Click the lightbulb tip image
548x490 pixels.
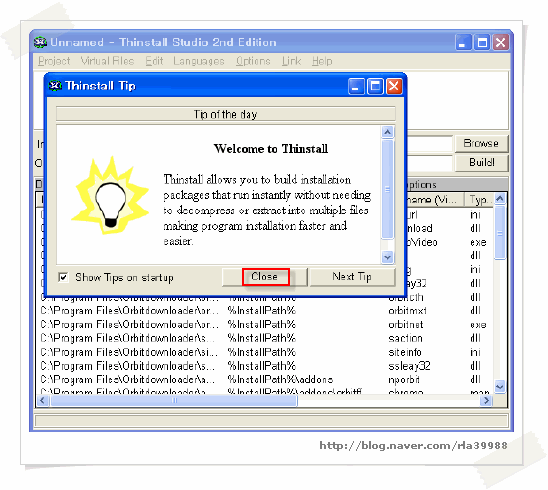(x=110, y=196)
